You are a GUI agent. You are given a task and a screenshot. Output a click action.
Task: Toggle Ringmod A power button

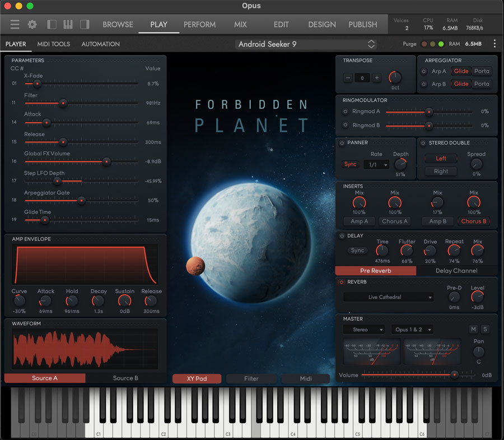click(x=345, y=112)
